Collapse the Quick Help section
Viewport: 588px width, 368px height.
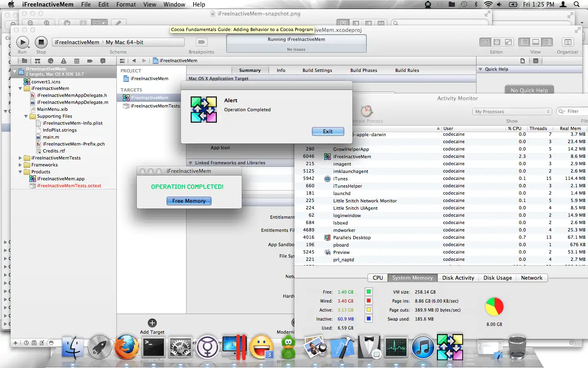coord(481,69)
